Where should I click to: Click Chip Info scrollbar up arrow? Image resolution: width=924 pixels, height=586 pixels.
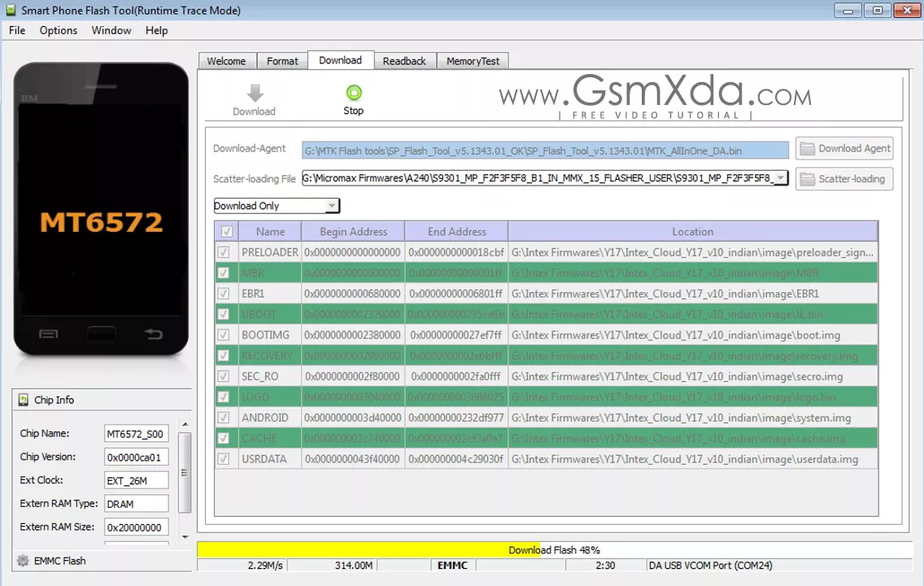click(x=185, y=425)
